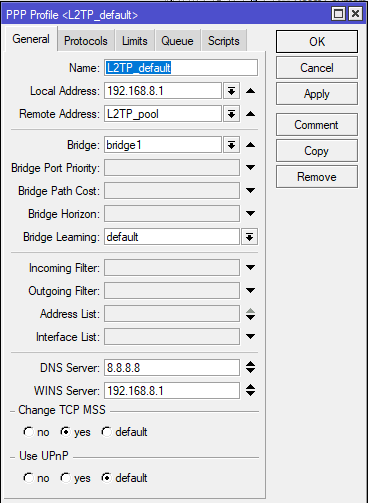Image resolution: width=368 pixels, height=503 pixels.
Task: Copy this PPP profile
Action: pyautogui.click(x=317, y=151)
